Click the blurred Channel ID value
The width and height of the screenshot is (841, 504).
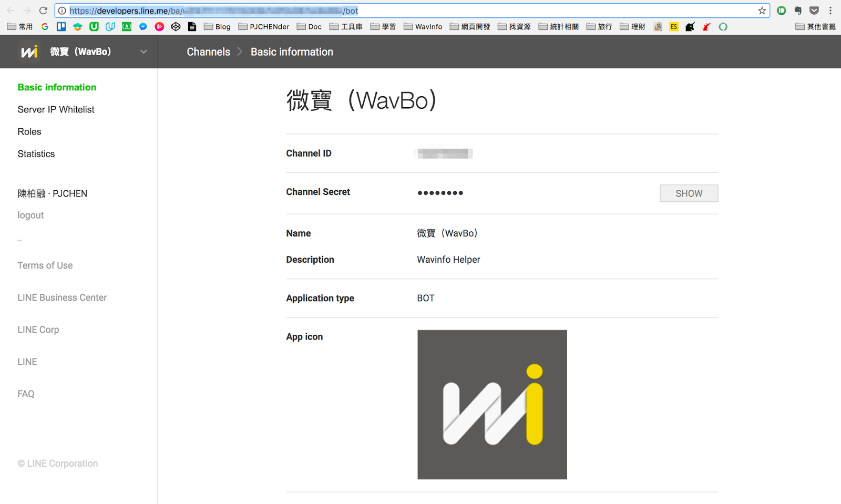pyautogui.click(x=443, y=153)
